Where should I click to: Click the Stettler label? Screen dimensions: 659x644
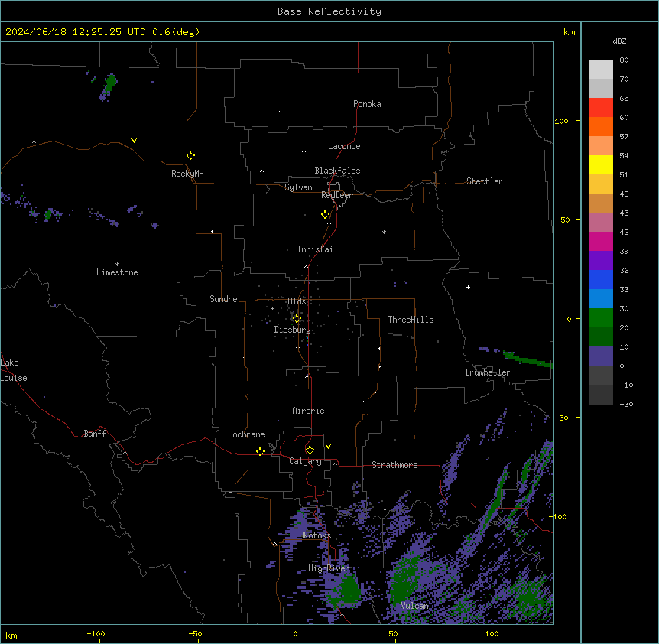click(x=485, y=181)
